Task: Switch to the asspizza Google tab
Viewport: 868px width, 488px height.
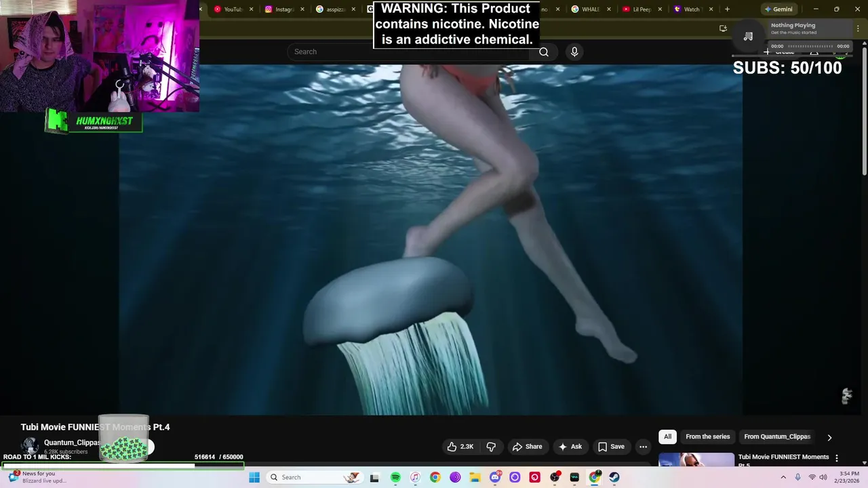Action: click(334, 9)
